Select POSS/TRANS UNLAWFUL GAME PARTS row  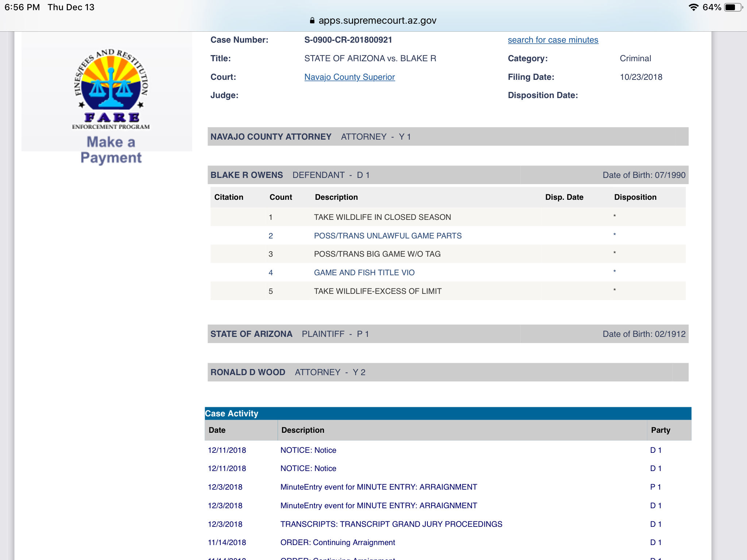(x=448, y=236)
